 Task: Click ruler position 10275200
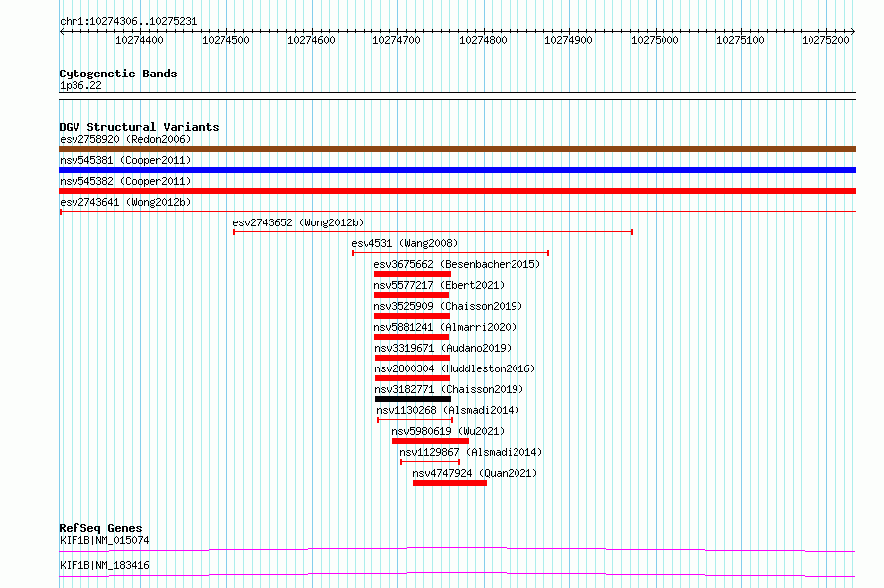[x=826, y=40]
